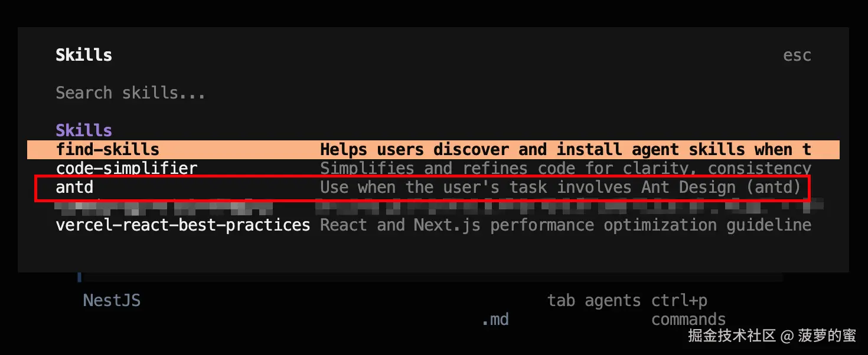
Task: Close the Skills dialog via esc label
Action: tap(797, 55)
